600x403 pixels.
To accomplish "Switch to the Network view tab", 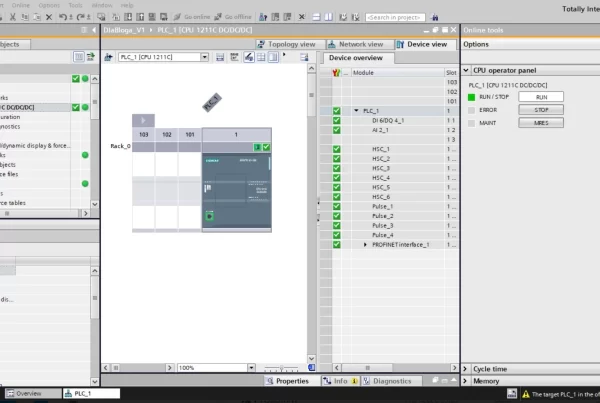I will (355, 44).
